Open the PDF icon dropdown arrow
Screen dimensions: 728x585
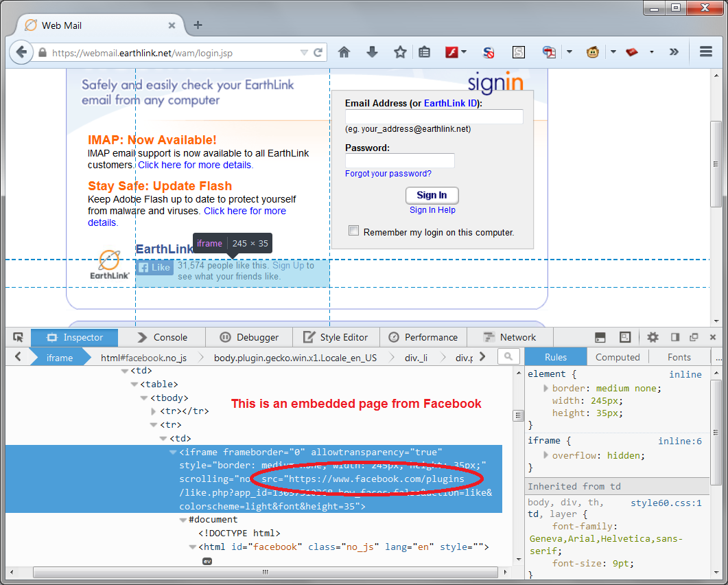570,52
